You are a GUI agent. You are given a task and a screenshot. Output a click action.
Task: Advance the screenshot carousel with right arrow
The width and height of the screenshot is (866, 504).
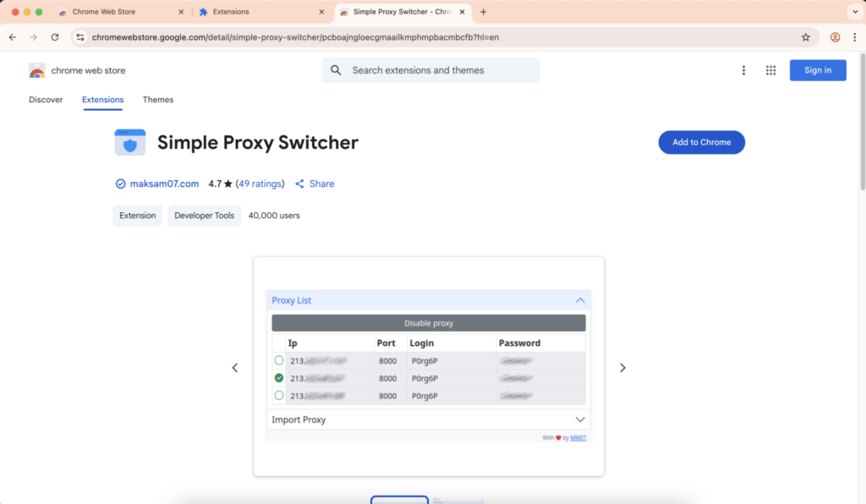coord(622,368)
